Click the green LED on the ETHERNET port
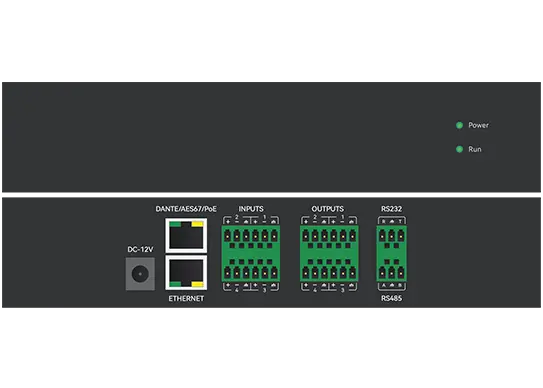 coord(175,284)
